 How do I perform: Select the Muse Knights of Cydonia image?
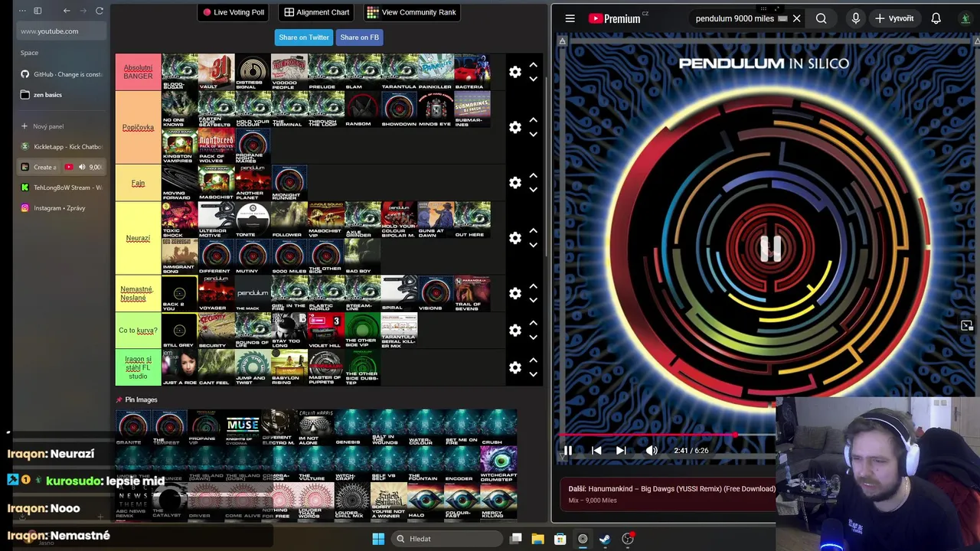point(243,428)
